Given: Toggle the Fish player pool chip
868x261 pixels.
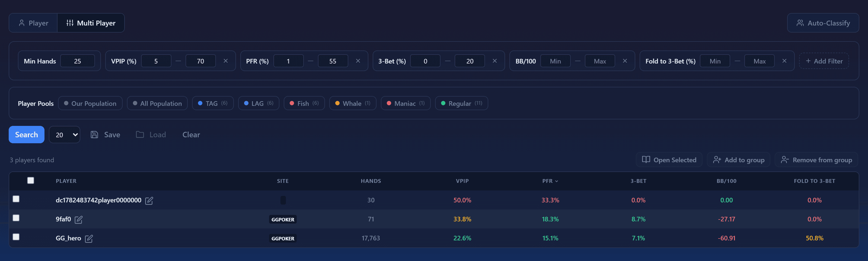Looking at the screenshot, I should (304, 103).
